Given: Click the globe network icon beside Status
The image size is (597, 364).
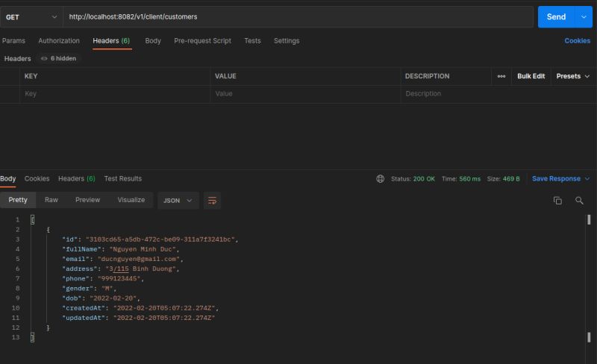Looking at the screenshot, I should tap(380, 178).
